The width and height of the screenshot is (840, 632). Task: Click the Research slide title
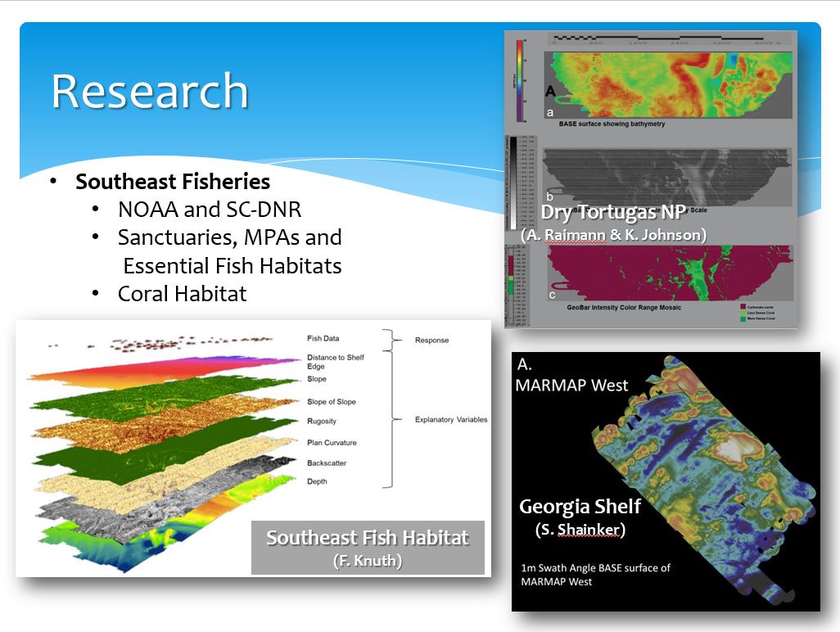click(x=150, y=91)
